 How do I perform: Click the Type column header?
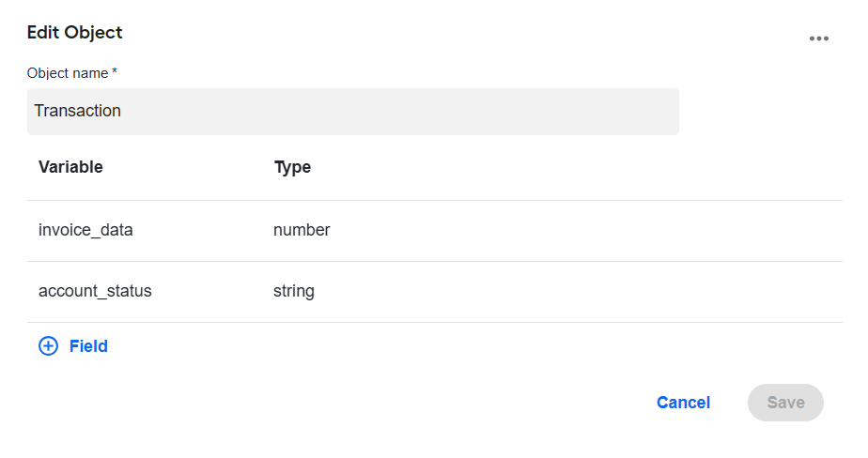click(x=292, y=167)
